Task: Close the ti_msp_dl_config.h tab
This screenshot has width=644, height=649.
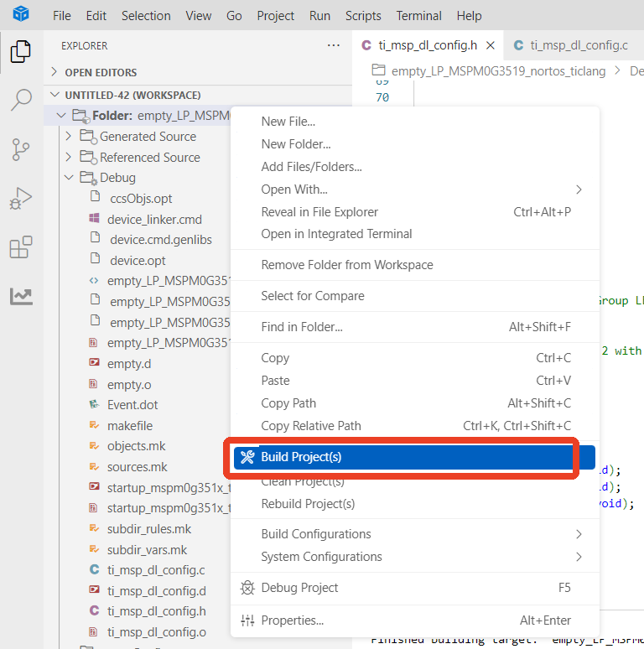Action: click(491, 45)
